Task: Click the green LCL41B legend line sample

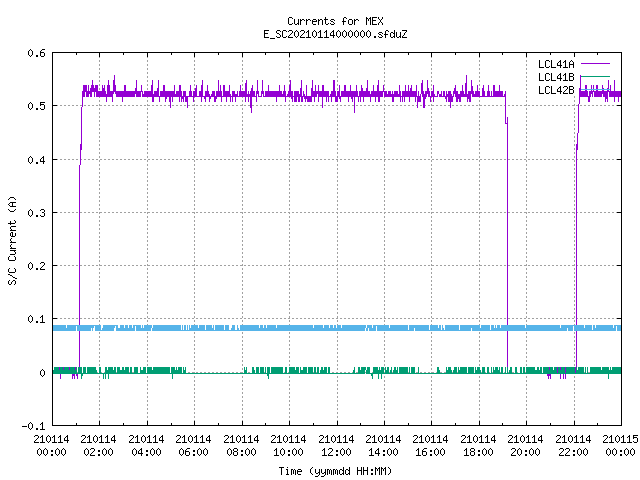Action: [595, 76]
